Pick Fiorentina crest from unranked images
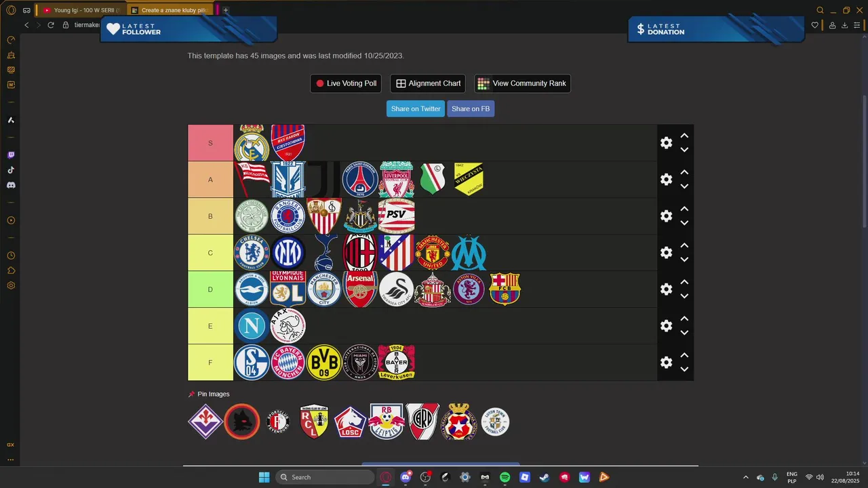 coord(205,422)
